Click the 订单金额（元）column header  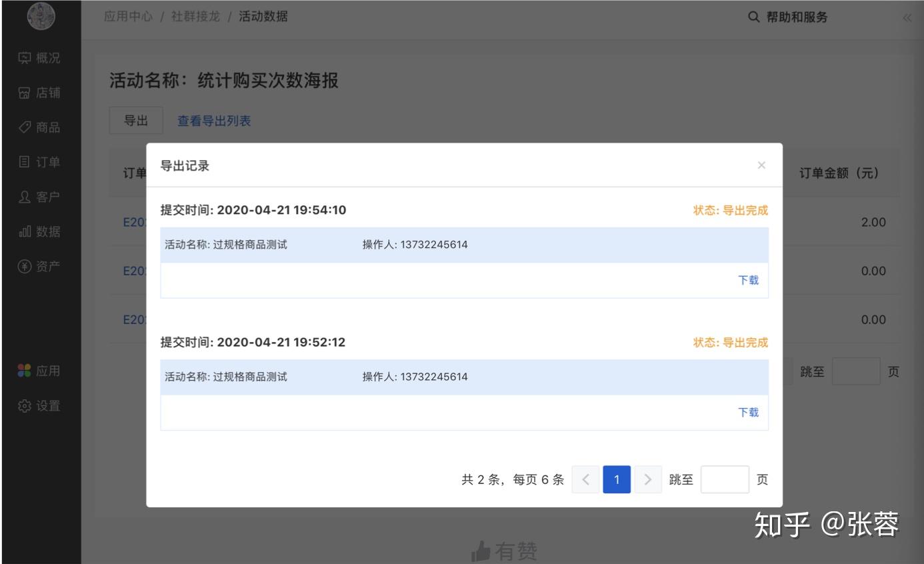pyautogui.click(x=839, y=173)
